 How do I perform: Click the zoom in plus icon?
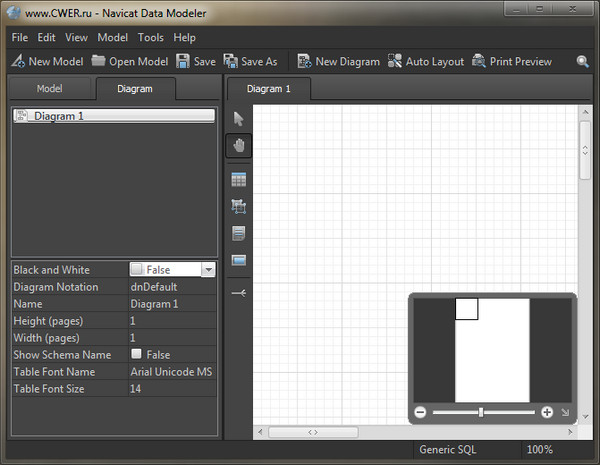click(x=547, y=412)
